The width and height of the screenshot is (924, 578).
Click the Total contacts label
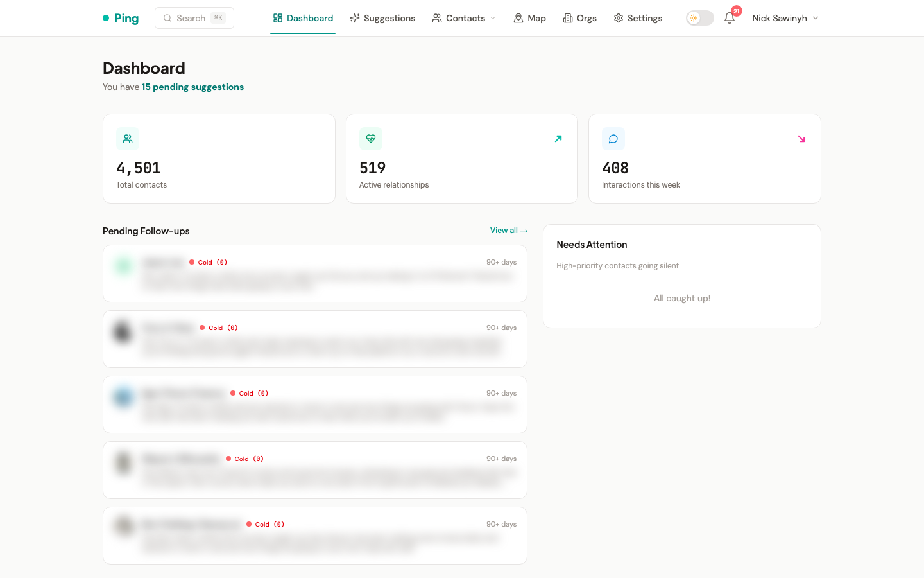click(142, 185)
